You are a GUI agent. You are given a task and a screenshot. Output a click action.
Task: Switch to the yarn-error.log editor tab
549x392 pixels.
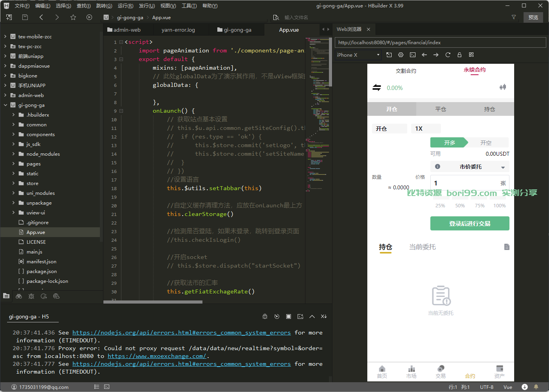178,30
